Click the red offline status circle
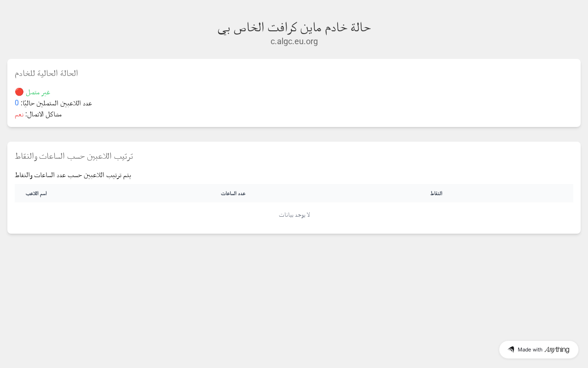Screen dimensions: 588x368 point(19,92)
